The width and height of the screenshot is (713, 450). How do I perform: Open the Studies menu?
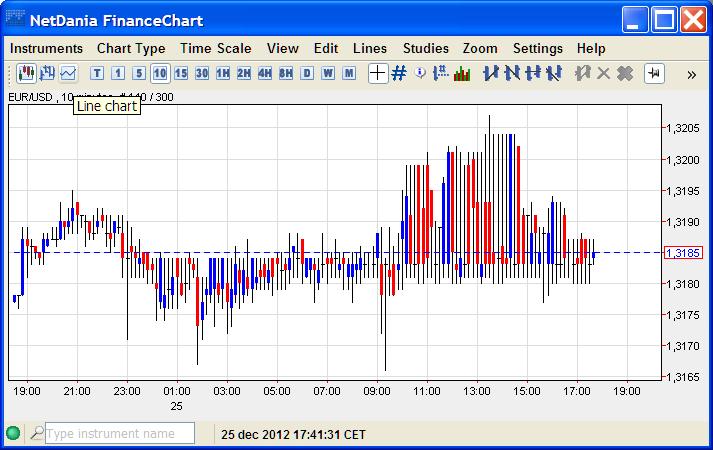(426, 48)
